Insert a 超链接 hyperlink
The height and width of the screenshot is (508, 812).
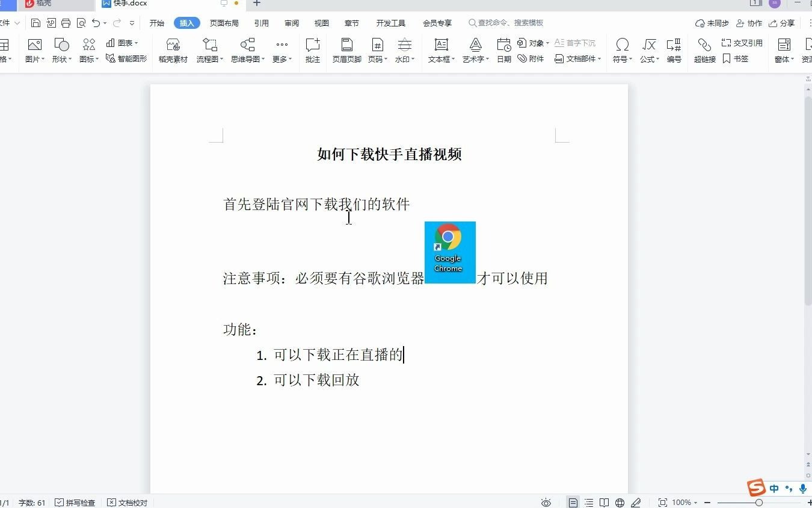point(705,51)
